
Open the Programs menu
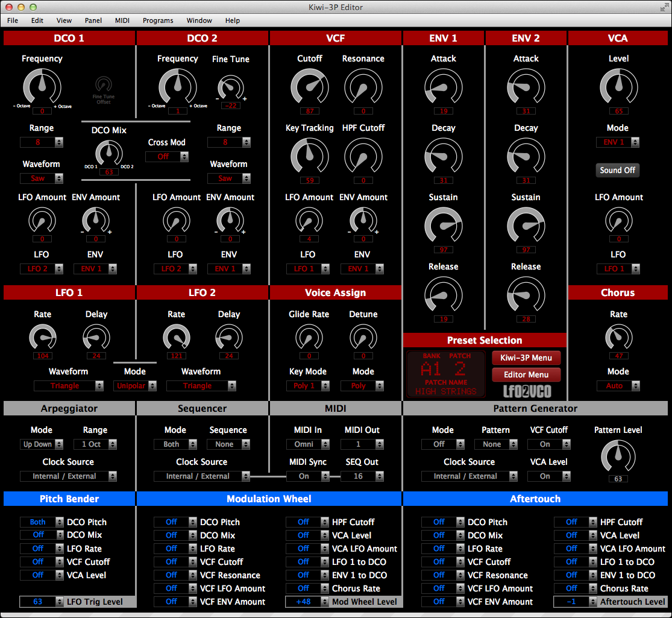(x=158, y=20)
